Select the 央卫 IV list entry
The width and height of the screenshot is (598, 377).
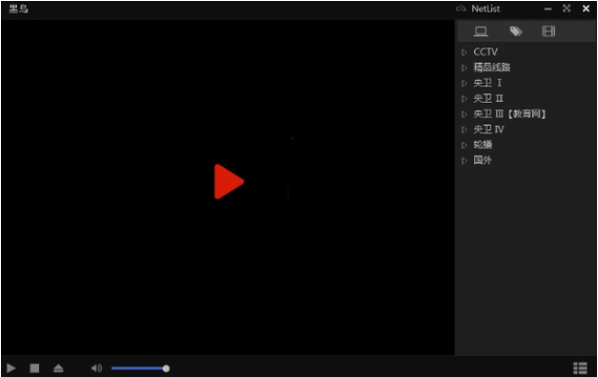pos(489,129)
